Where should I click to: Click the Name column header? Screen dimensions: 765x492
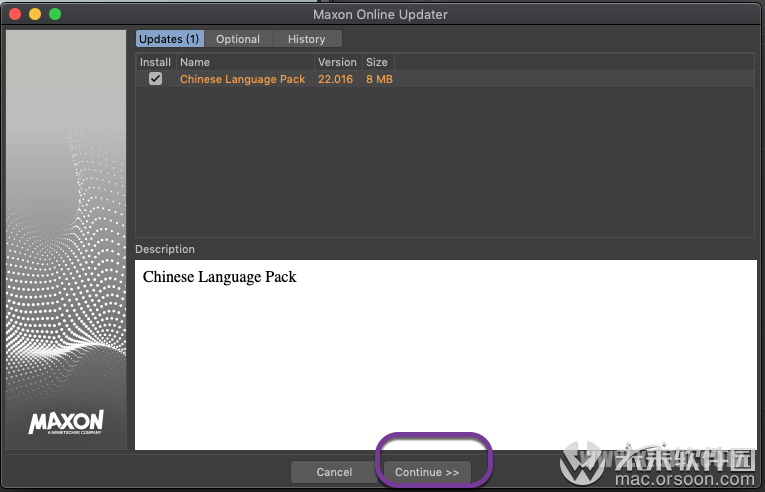click(x=245, y=62)
